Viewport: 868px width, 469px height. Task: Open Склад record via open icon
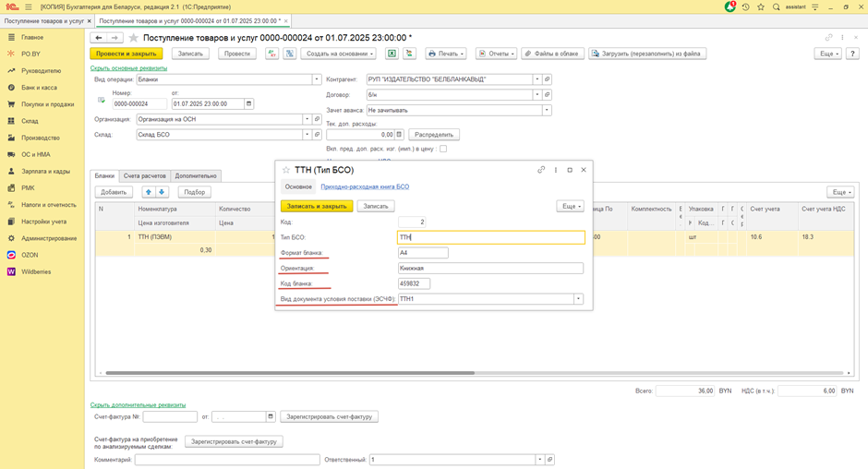click(318, 135)
